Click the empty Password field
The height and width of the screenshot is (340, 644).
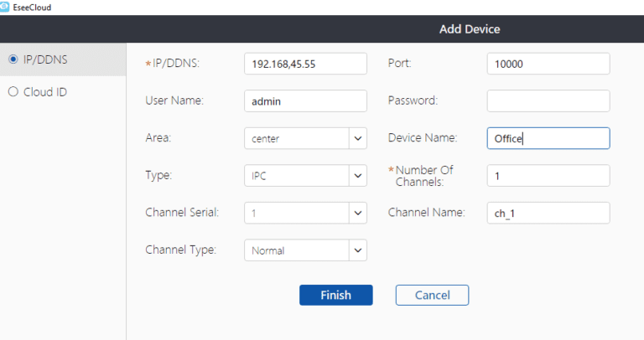548,100
